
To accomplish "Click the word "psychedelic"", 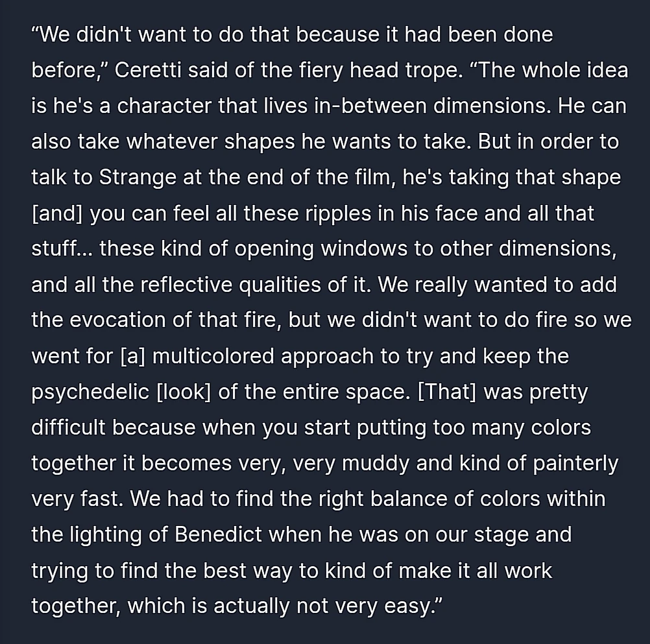I will click(90, 392).
